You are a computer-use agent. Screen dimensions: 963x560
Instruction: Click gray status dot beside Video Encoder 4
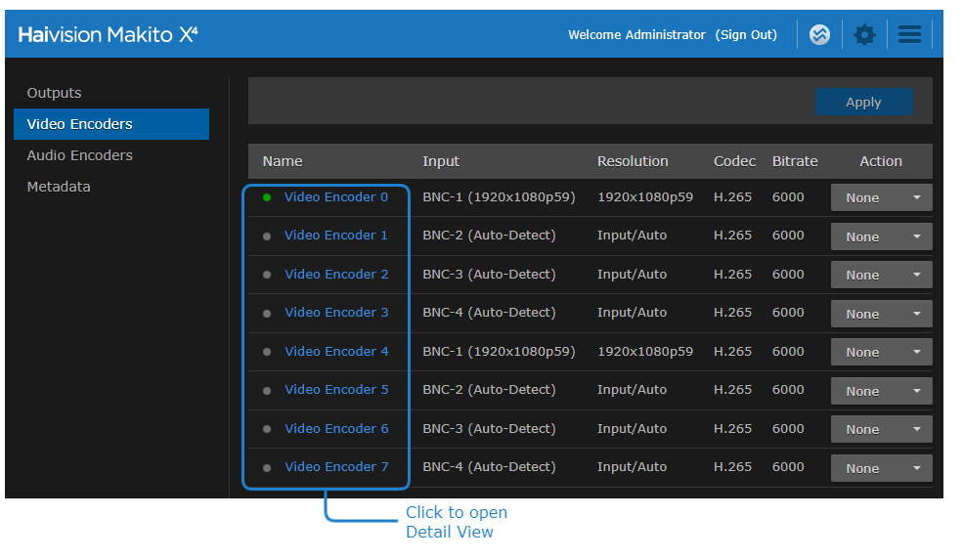tap(267, 352)
